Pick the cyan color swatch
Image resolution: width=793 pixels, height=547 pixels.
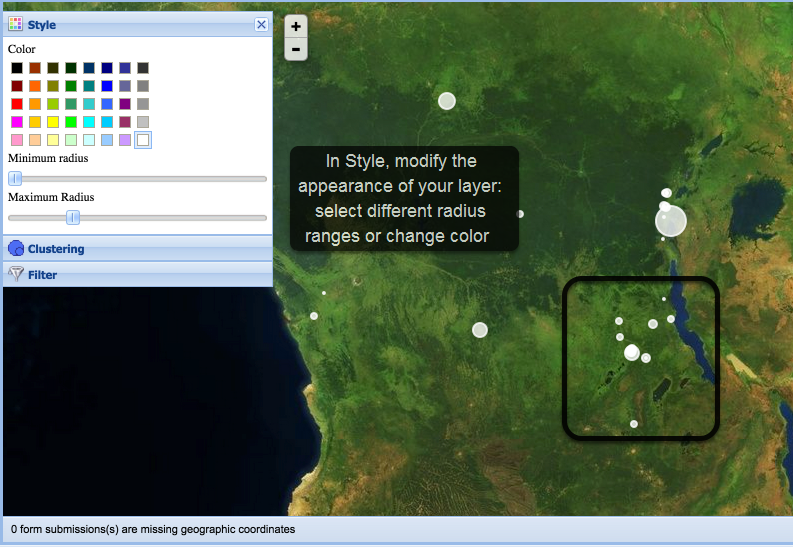(x=89, y=122)
